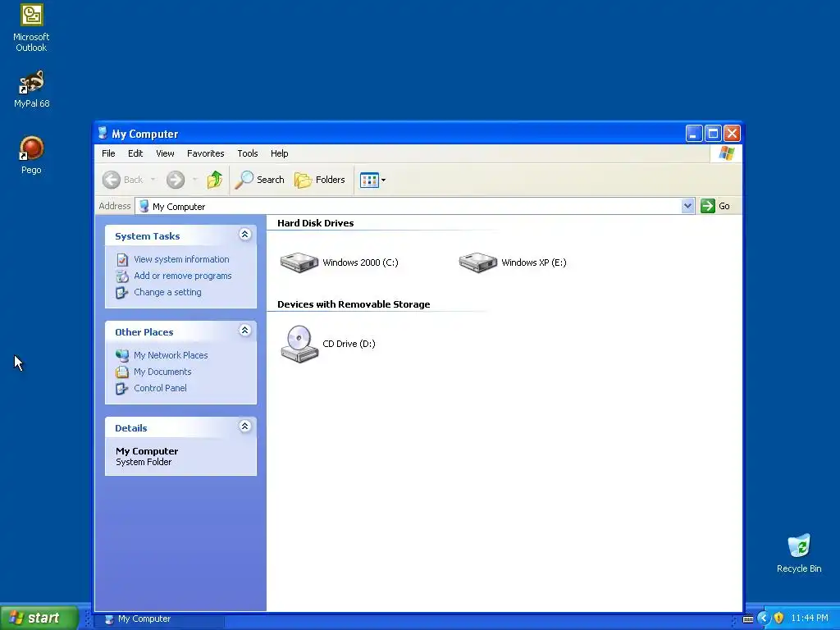Open the File menu
Image resolution: width=840 pixels, height=630 pixels.
tap(108, 153)
